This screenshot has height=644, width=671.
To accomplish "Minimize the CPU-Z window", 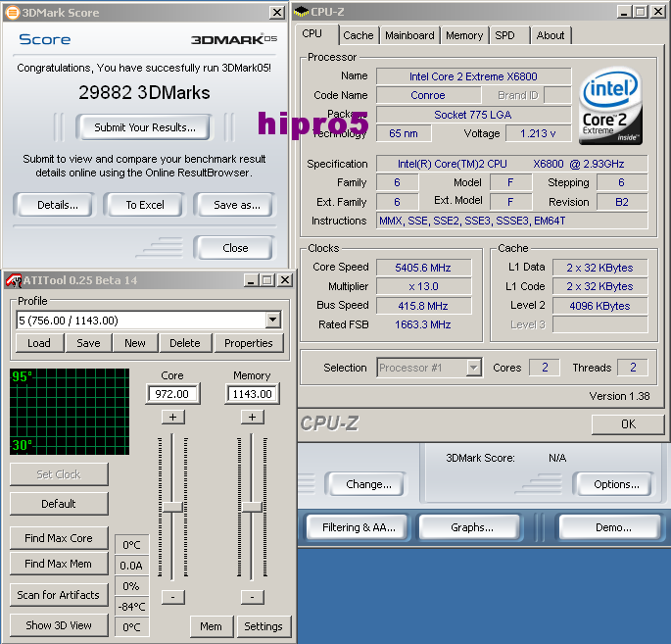I will click(x=624, y=12).
